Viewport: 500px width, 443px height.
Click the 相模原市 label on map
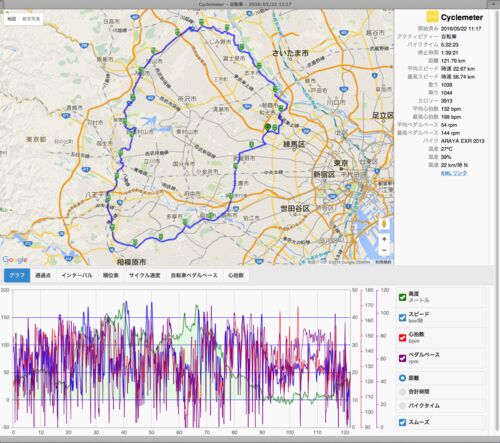(x=131, y=262)
